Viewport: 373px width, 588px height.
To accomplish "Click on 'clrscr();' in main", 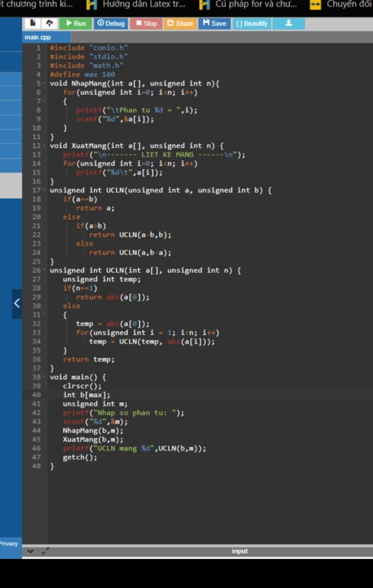I will point(82,386).
